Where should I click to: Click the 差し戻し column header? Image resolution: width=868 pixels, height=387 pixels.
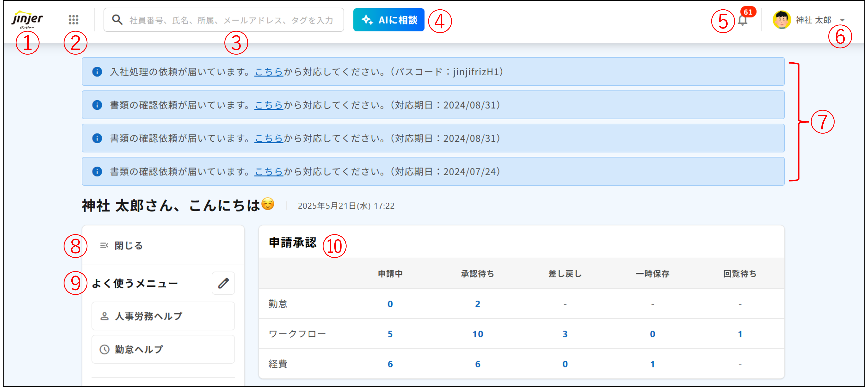coord(565,274)
